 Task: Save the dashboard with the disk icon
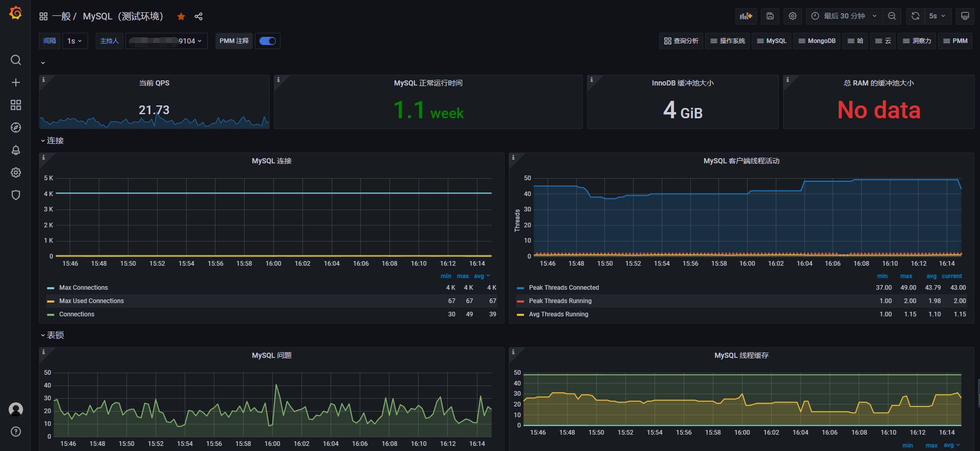(x=770, y=16)
